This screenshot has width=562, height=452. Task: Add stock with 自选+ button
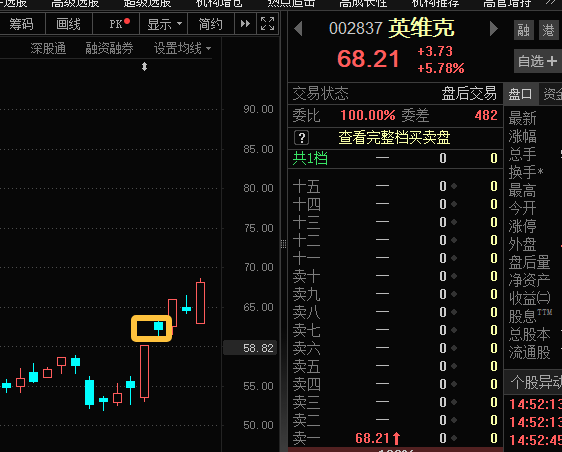(538, 61)
